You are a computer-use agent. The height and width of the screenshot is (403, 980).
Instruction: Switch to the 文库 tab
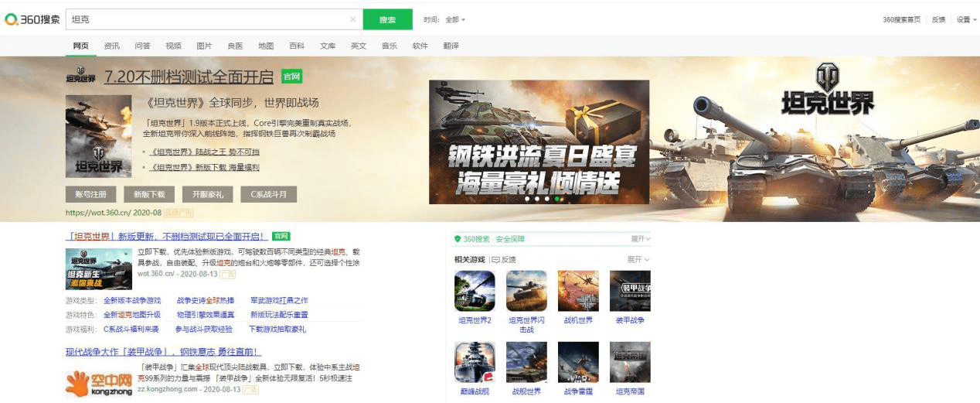328,46
